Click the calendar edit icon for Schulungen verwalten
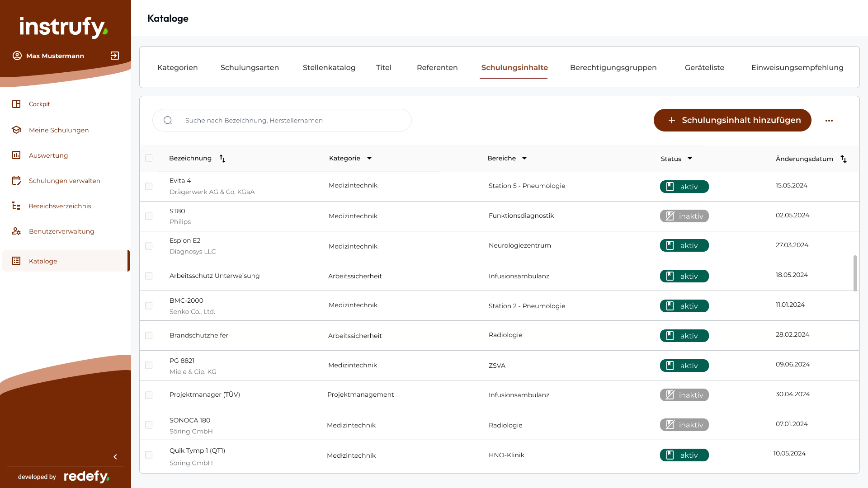 click(16, 180)
